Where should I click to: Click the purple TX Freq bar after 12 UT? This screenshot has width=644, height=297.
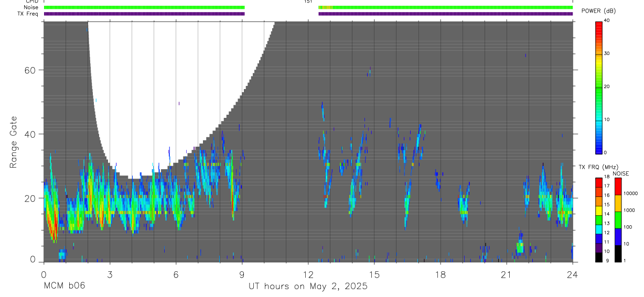tap(446, 14)
